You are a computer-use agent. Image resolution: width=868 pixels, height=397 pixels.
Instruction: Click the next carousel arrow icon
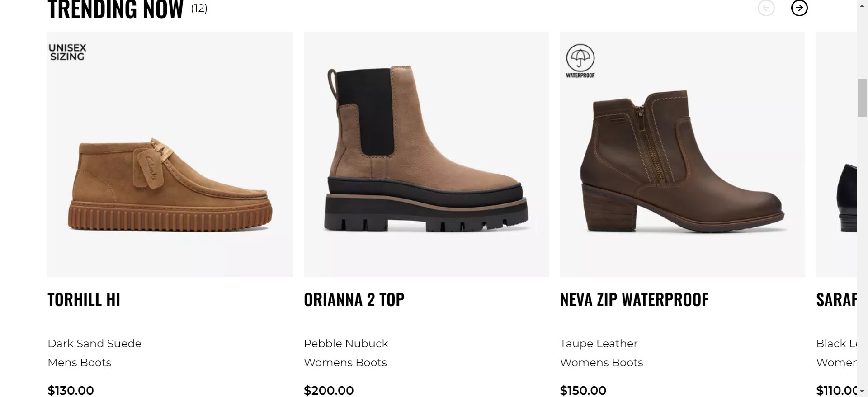[x=799, y=8]
